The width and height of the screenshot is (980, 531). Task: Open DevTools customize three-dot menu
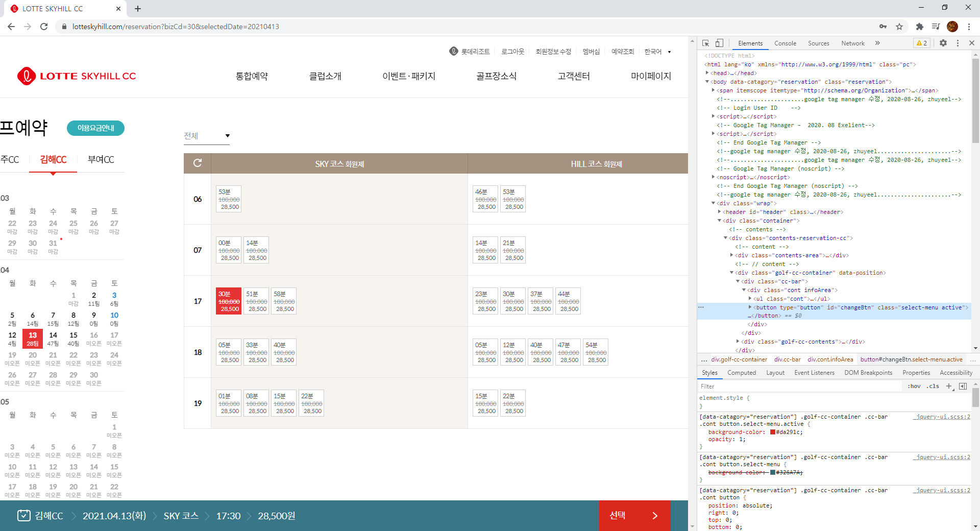958,43
